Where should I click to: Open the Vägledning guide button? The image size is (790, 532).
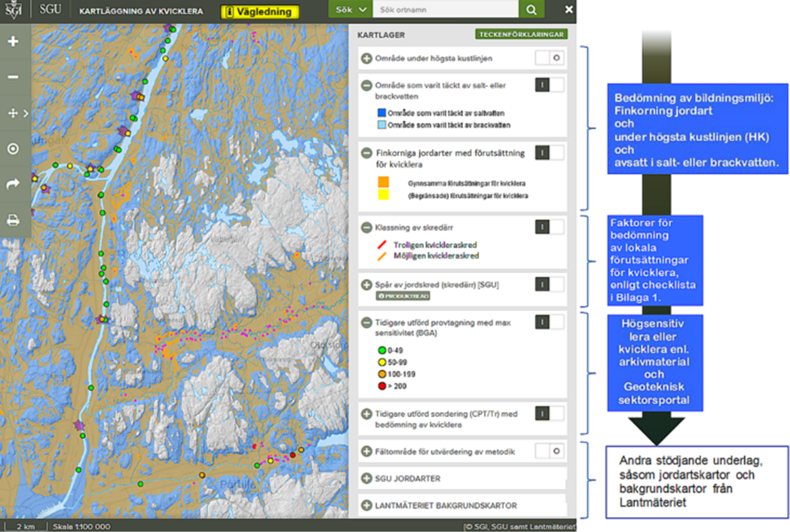[260, 12]
